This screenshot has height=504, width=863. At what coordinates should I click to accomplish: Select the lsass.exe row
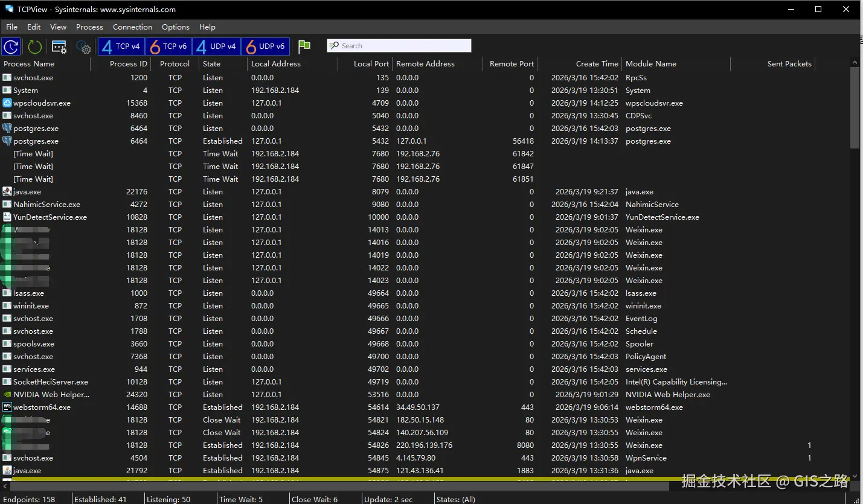425,293
